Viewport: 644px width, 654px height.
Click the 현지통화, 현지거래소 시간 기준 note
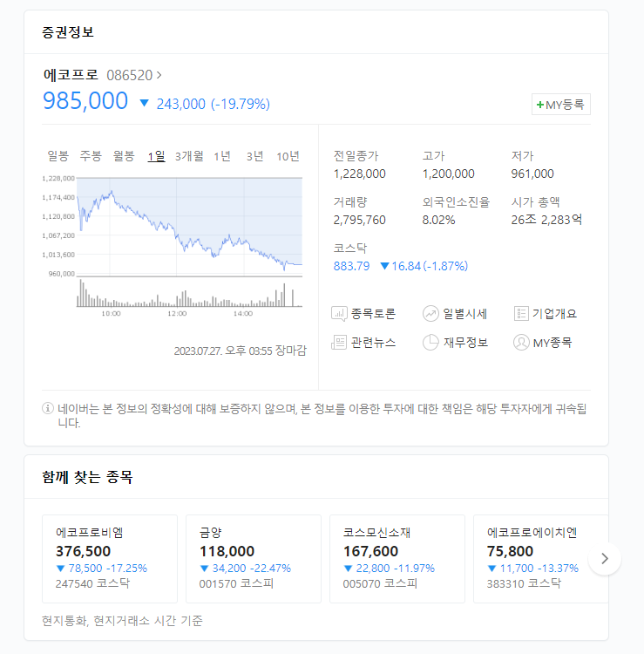click(122, 621)
